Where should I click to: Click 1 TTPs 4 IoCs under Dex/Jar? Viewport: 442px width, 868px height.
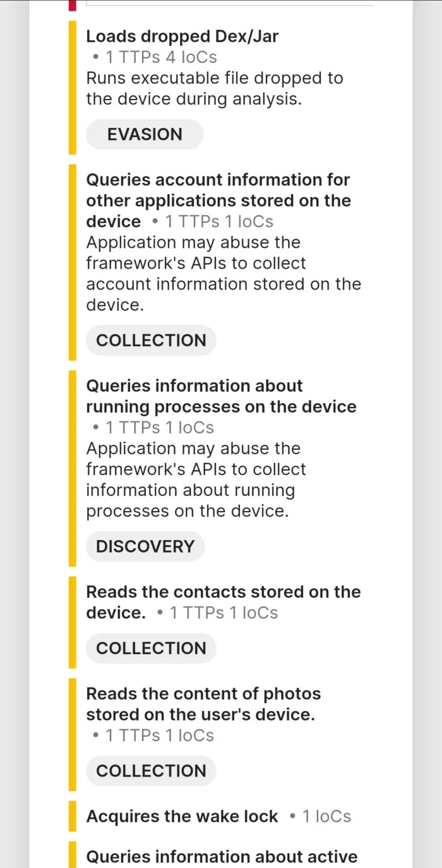(155, 57)
